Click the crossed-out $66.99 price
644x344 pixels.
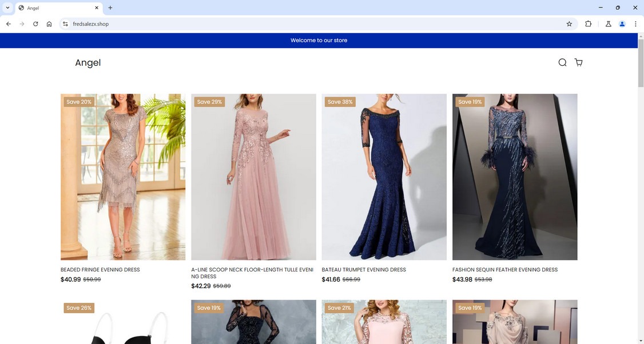pyautogui.click(x=351, y=279)
